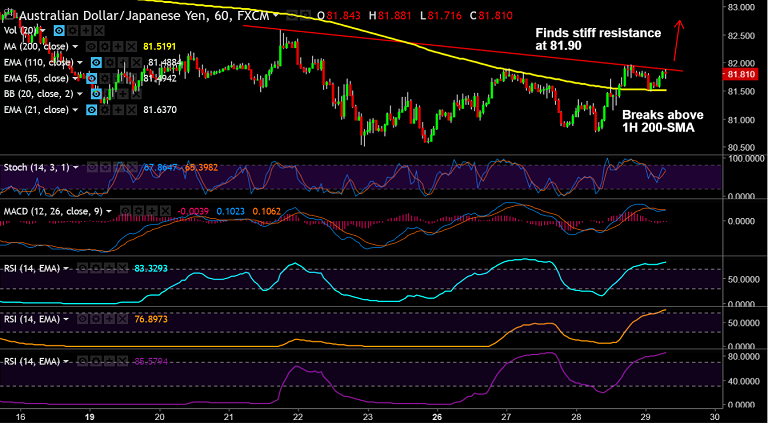This screenshot has width=768, height=424.
Task: Click plus icon on RSI 85.5794 row
Action: point(109,361)
